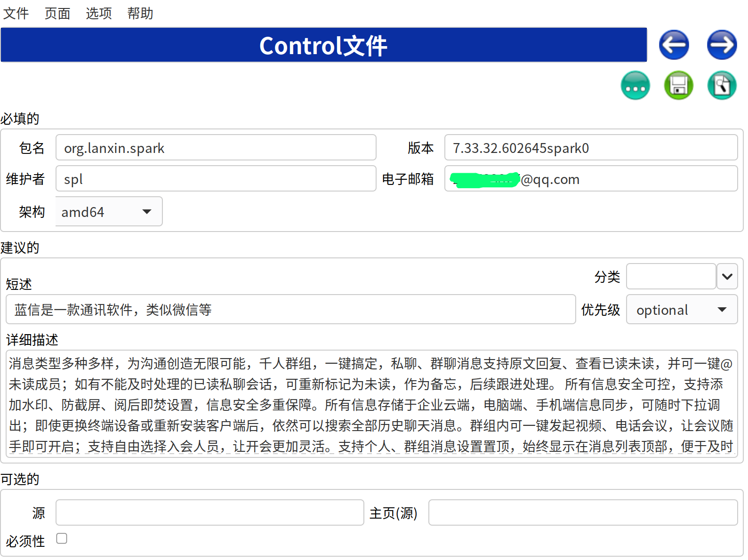
Task: Open the 文件 menu
Action: tap(16, 13)
